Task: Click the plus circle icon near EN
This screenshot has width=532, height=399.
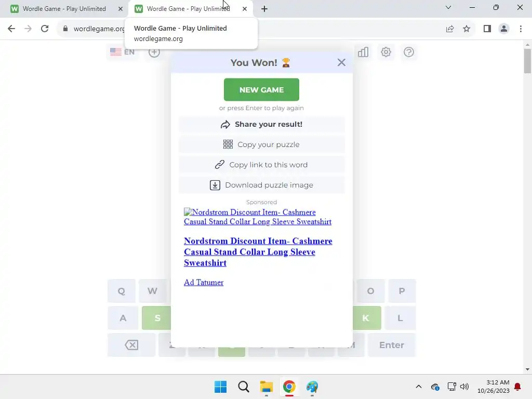Action: 154,52
